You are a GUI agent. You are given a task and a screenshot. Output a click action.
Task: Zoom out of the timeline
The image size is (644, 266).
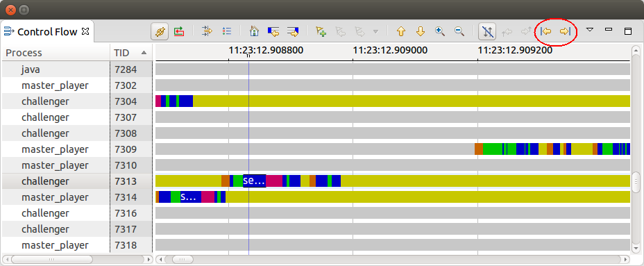(459, 31)
